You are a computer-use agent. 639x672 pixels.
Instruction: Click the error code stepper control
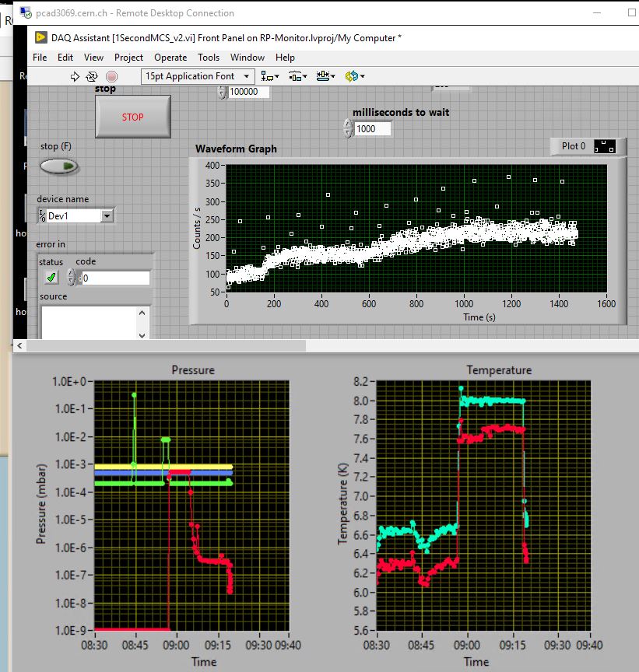[x=71, y=278]
